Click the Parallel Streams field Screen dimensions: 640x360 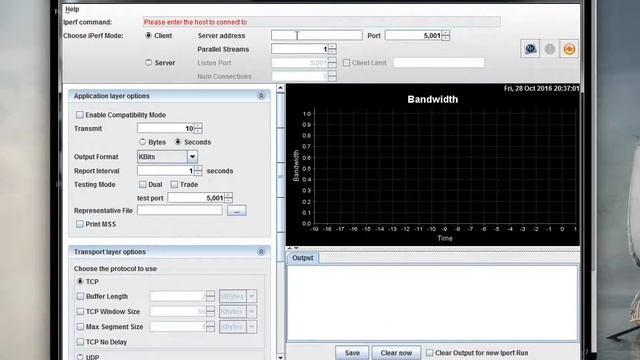(300, 49)
